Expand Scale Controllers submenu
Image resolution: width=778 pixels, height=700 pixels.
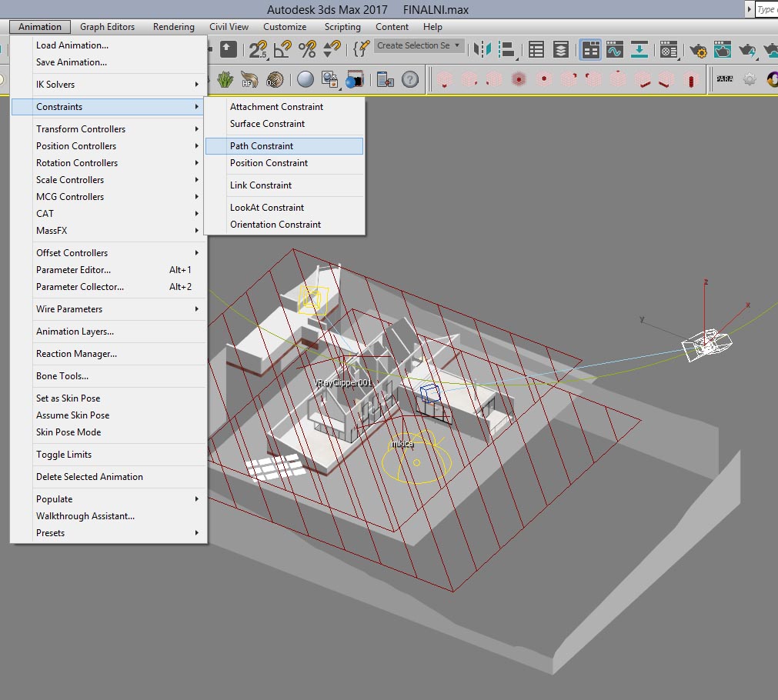[x=107, y=179]
